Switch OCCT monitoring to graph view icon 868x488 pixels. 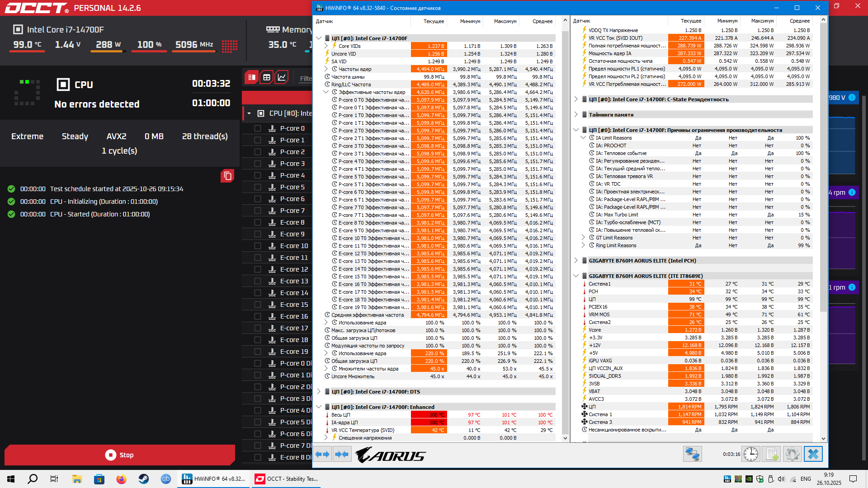(x=282, y=77)
